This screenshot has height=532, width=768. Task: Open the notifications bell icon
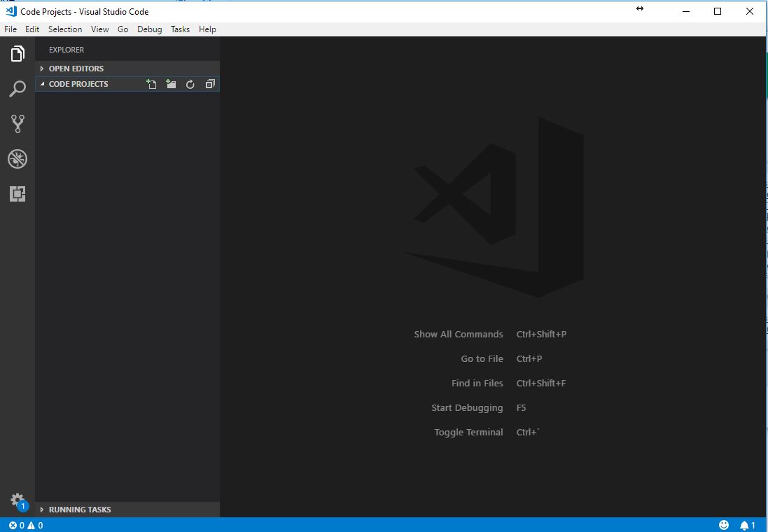pyautogui.click(x=748, y=525)
